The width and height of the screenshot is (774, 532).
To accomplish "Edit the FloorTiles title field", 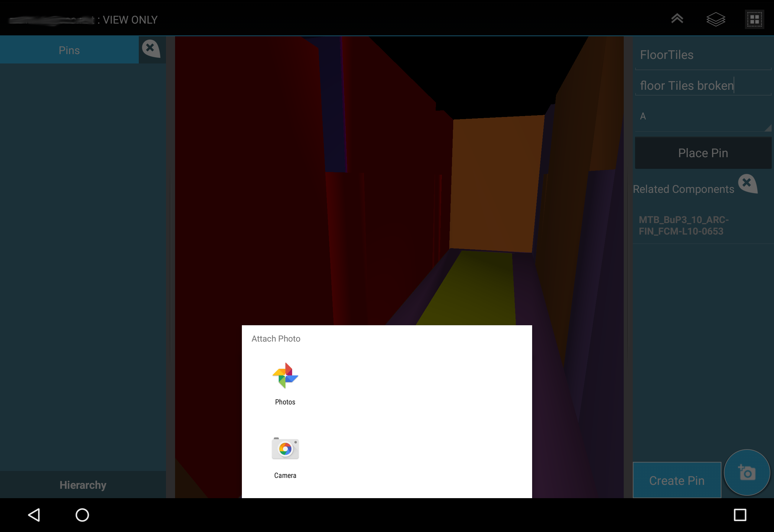I will 703,55.
